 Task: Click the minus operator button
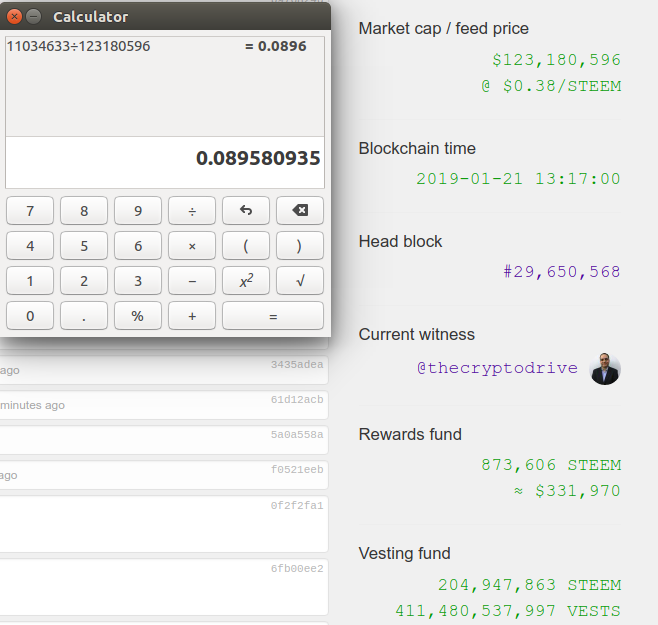192,280
